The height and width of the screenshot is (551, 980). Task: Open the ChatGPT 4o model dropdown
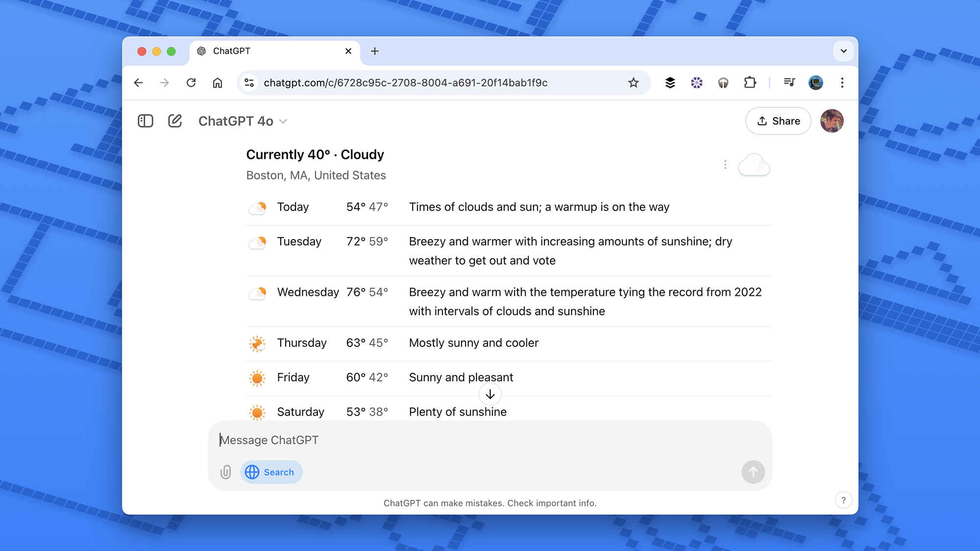tap(242, 121)
